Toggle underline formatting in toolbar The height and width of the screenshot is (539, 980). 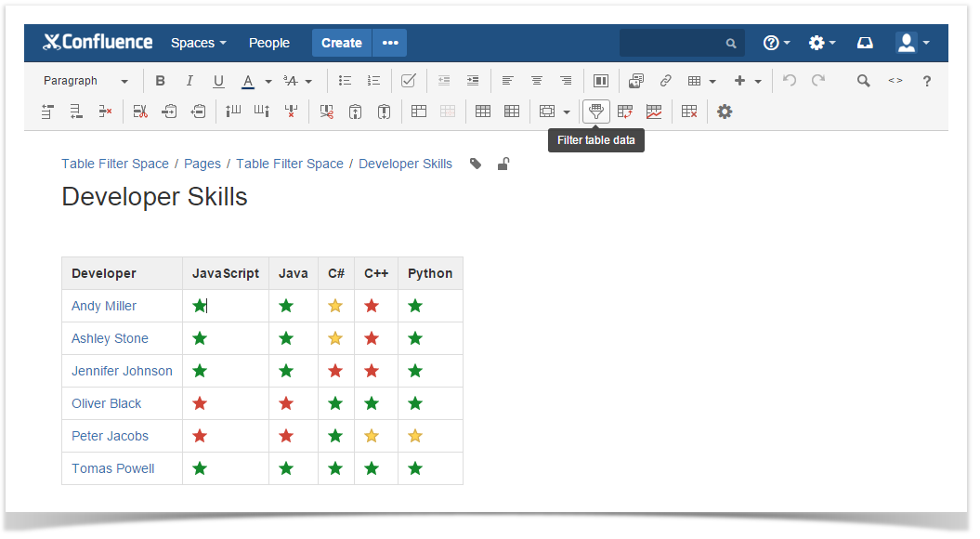click(218, 81)
